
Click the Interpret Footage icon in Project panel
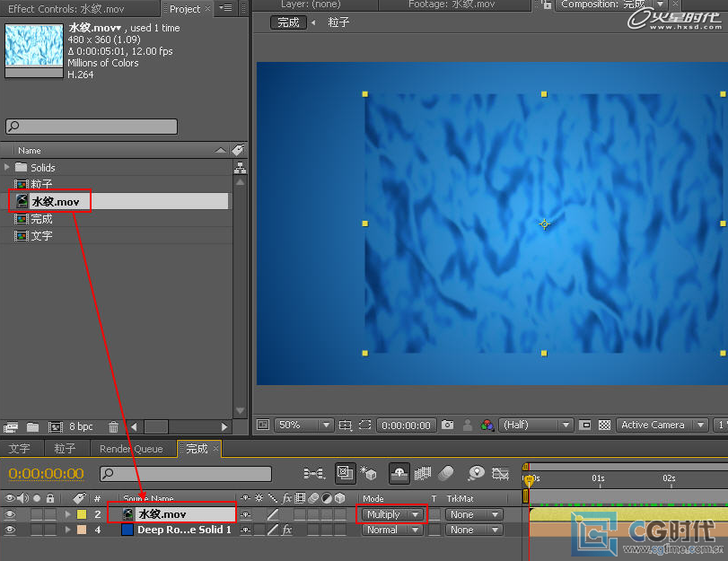click(x=11, y=426)
